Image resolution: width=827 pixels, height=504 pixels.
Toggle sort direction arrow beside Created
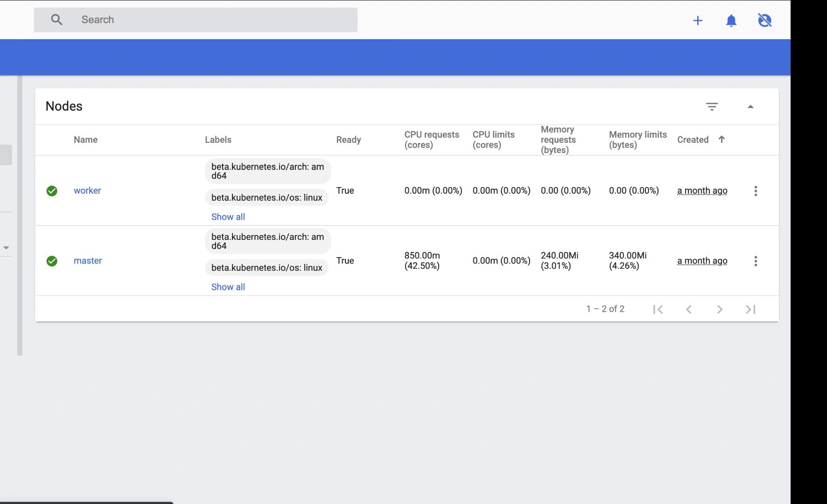pyautogui.click(x=722, y=139)
